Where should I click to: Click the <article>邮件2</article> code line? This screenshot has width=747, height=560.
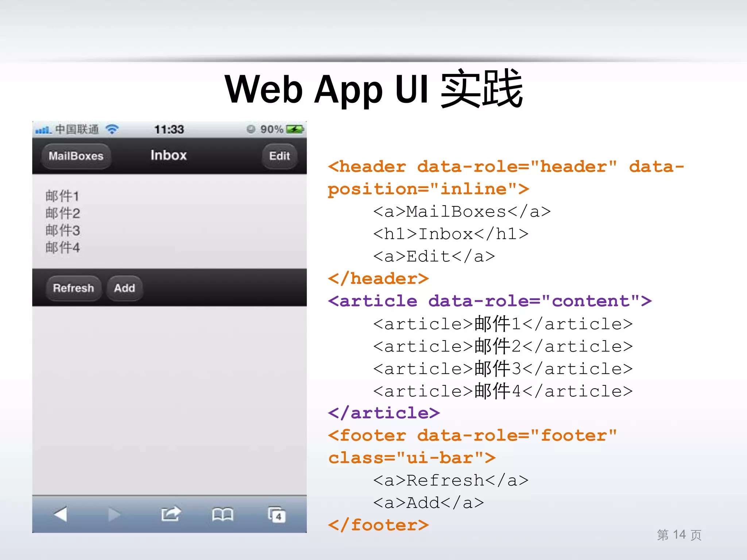[x=503, y=346]
